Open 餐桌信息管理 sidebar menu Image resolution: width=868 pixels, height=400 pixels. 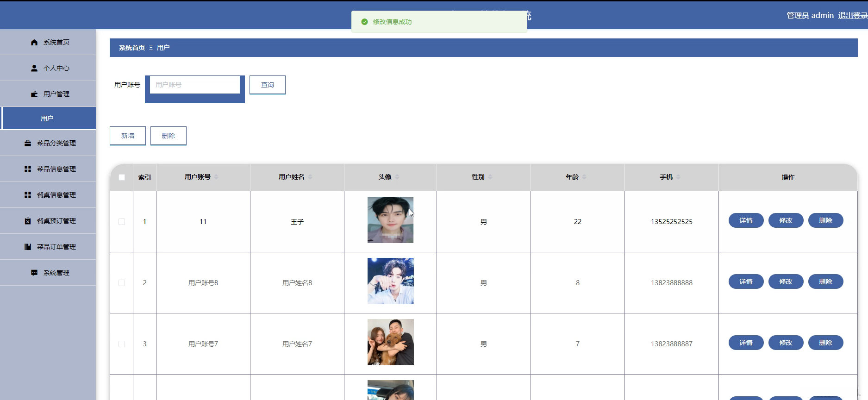coord(48,195)
